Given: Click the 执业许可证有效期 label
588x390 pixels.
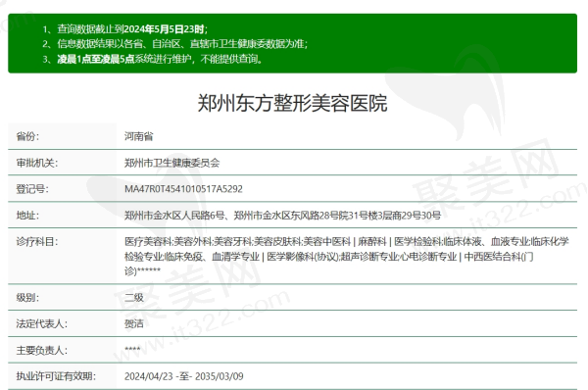Looking at the screenshot, I should (x=56, y=376).
